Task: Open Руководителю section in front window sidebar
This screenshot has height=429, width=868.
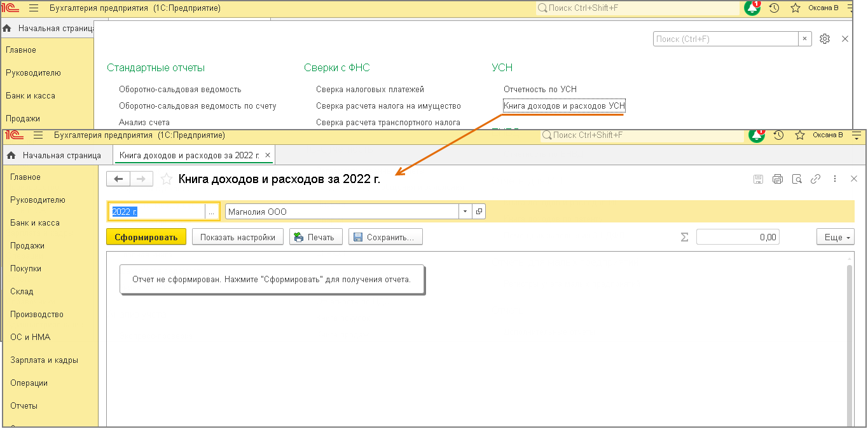Action: pos(38,200)
